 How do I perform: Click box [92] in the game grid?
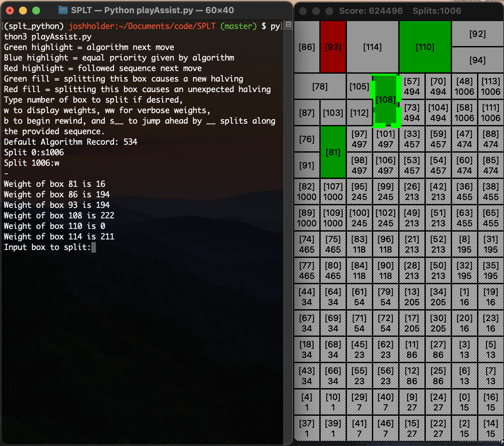(478, 34)
